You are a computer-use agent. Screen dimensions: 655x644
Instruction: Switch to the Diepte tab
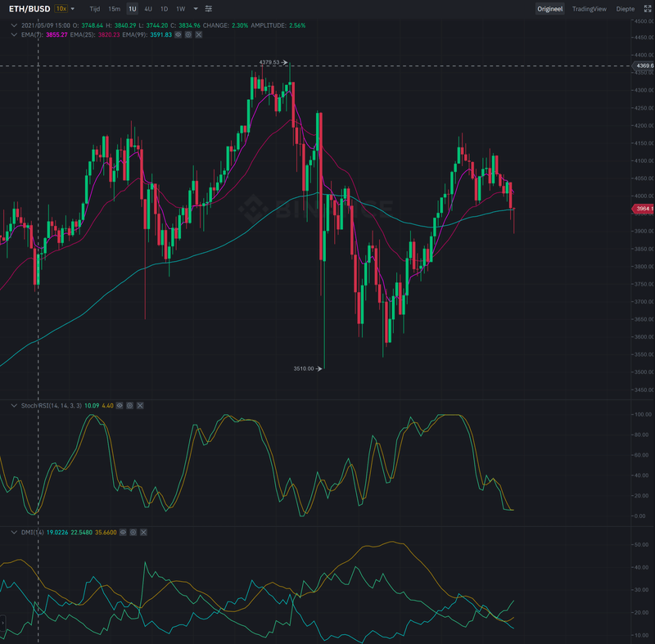[x=625, y=9]
